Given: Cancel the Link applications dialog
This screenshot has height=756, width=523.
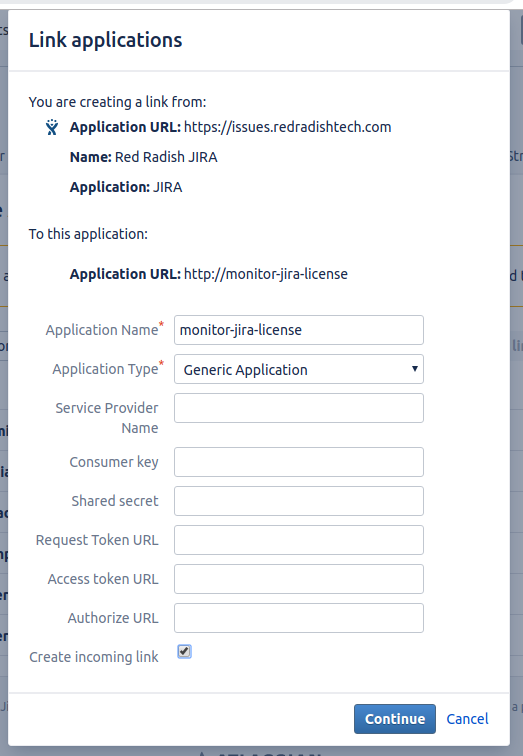Looking at the screenshot, I should [x=467, y=719].
